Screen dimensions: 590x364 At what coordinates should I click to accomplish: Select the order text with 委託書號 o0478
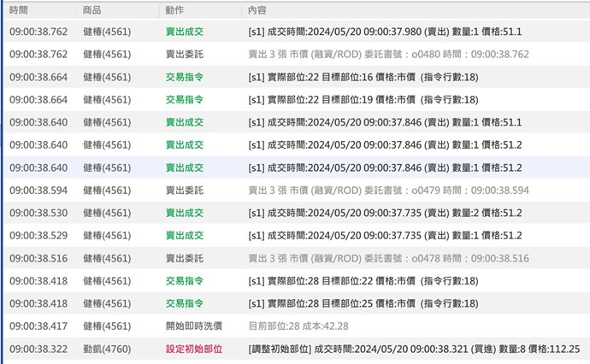pos(388,258)
